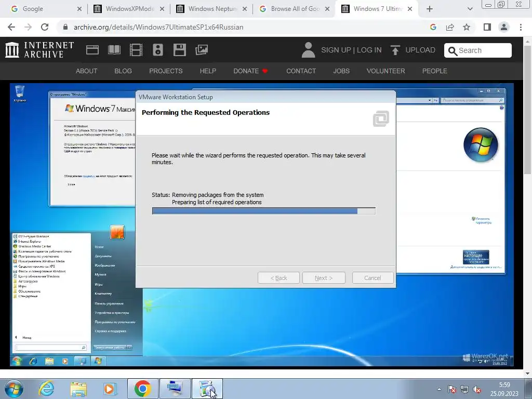This screenshot has height=399, width=532.
Task: Click the Chrome forward arrow
Action: coord(28,27)
